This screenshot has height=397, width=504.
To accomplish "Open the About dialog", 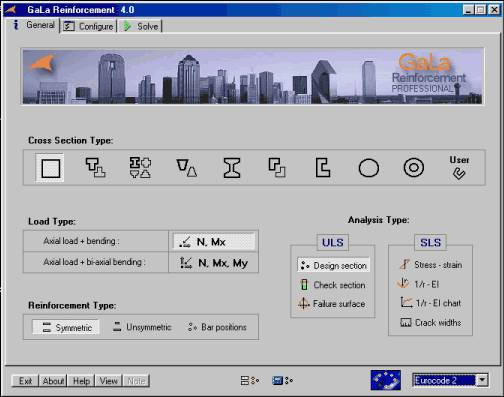I will (53, 381).
